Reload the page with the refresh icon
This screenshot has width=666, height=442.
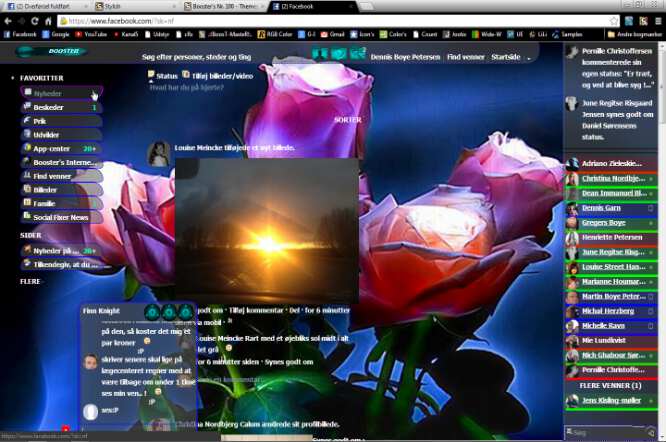pos(35,21)
